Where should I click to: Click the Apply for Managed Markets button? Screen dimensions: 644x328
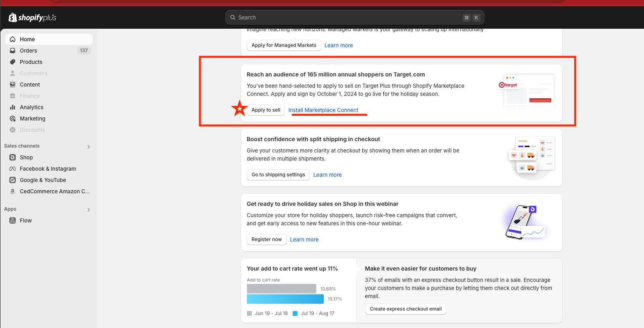284,45
